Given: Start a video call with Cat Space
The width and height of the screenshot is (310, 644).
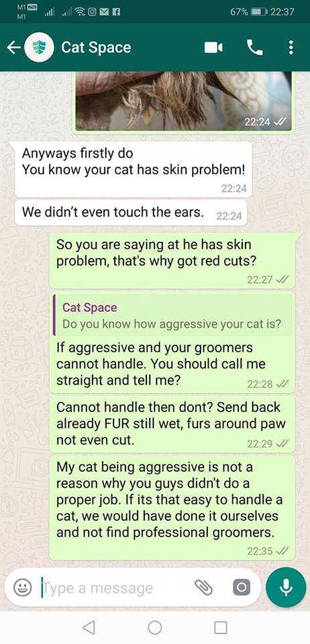Looking at the screenshot, I should coord(213,48).
